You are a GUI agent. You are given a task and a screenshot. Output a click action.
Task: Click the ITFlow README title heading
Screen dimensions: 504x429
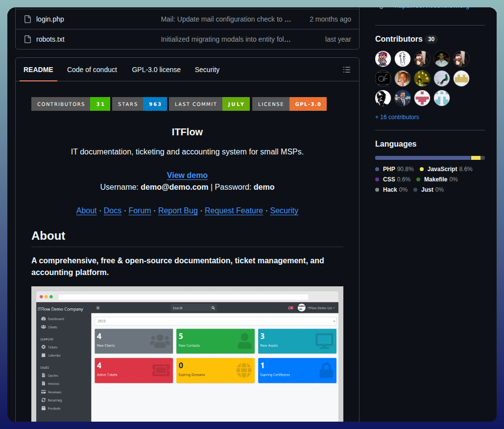(187, 132)
